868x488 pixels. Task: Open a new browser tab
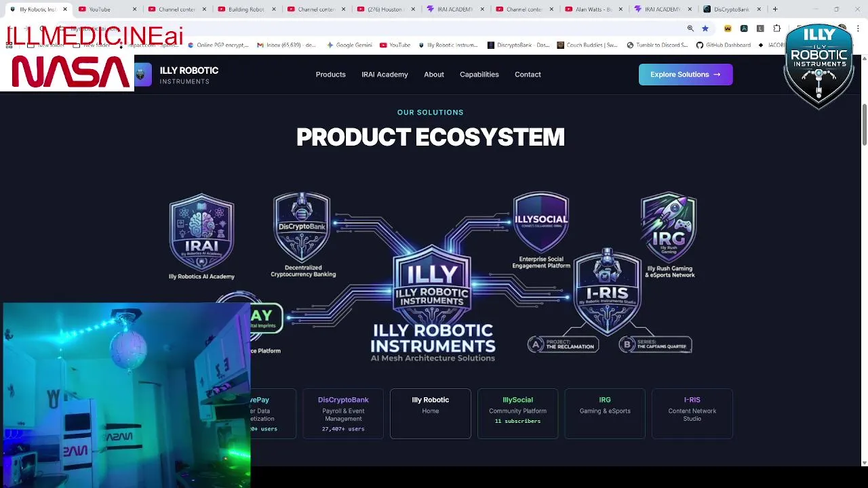(x=775, y=9)
